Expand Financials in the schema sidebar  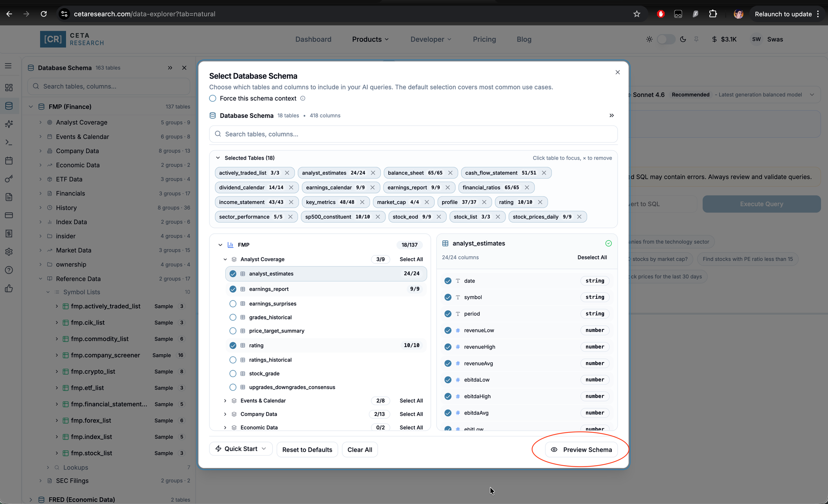pos(41,194)
